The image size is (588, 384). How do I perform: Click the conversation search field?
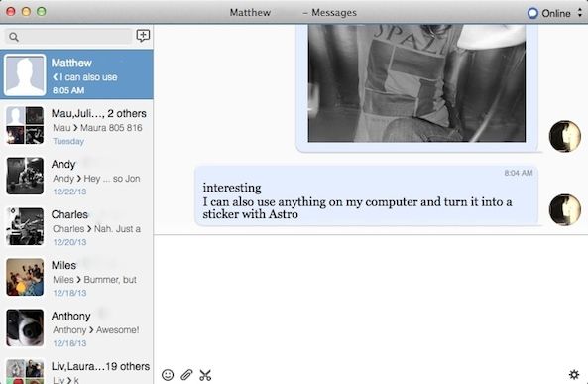[x=68, y=37]
